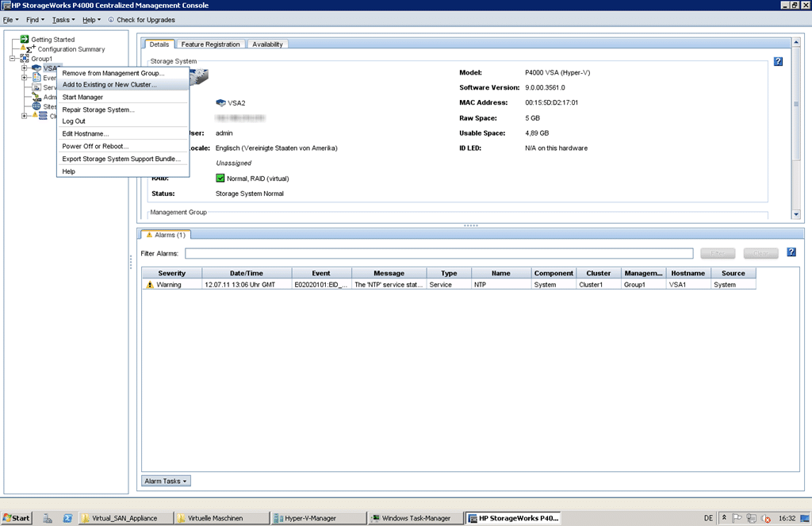This screenshot has width=812, height=526.
Task: Click the details pane scroll down arrow
Action: click(796, 214)
